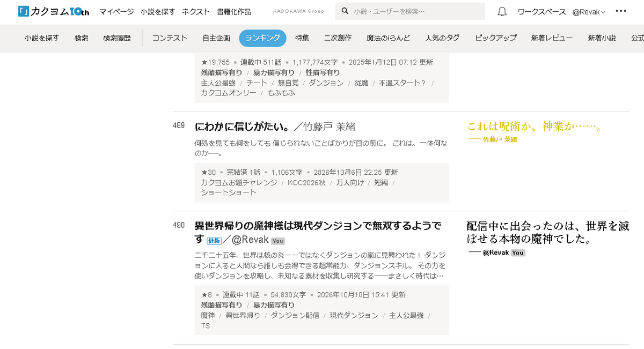Click the 魔神 tag

point(208,315)
